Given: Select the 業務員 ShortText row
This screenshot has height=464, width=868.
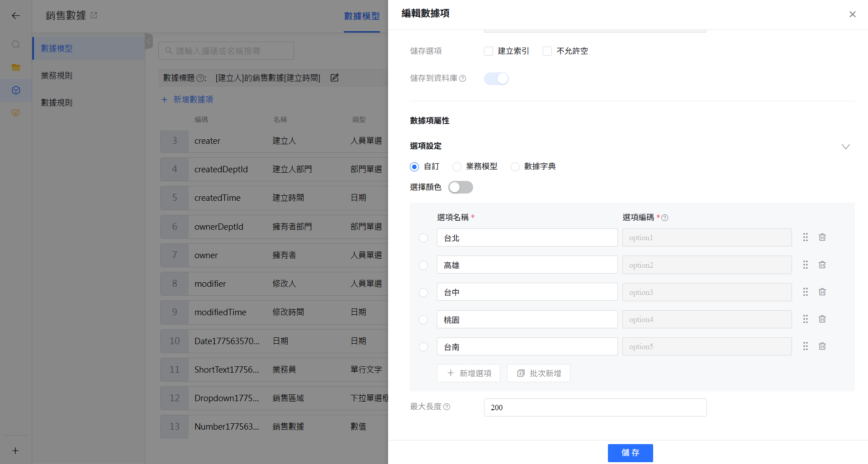Looking at the screenshot, I should point(274,369).
